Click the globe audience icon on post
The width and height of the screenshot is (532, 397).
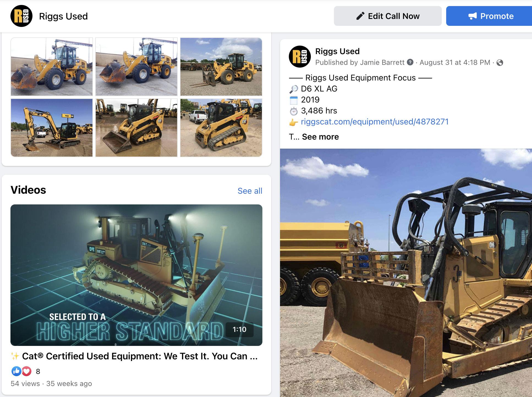[500, 63]
